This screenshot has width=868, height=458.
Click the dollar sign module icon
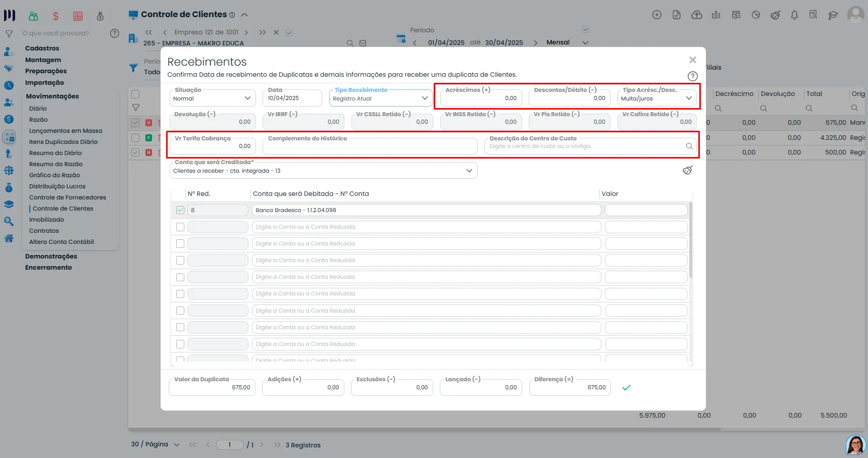(56, 16)
